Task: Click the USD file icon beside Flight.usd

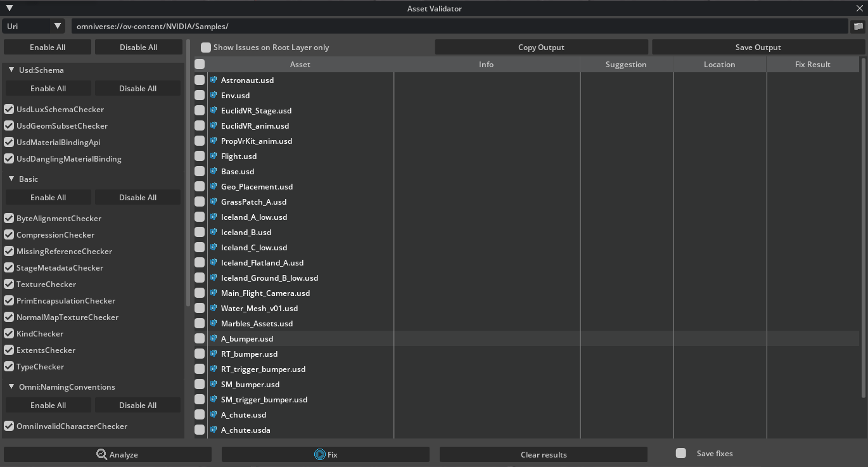Action: (x=214, y=156)
